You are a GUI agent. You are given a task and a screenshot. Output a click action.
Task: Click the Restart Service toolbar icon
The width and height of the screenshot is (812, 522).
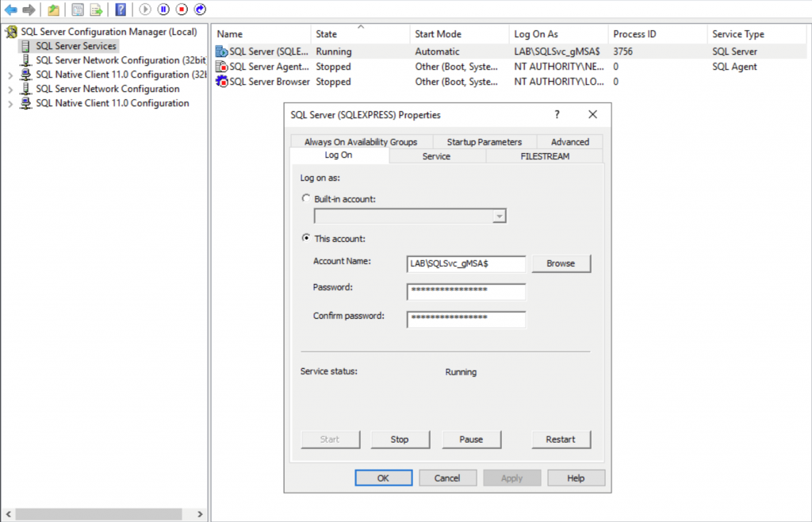click(200, 10)
